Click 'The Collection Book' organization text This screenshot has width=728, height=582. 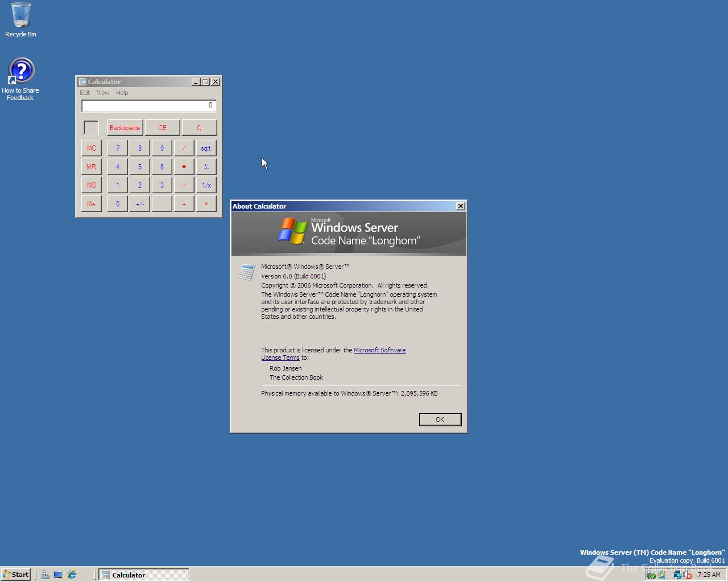[x=296, y=377]
